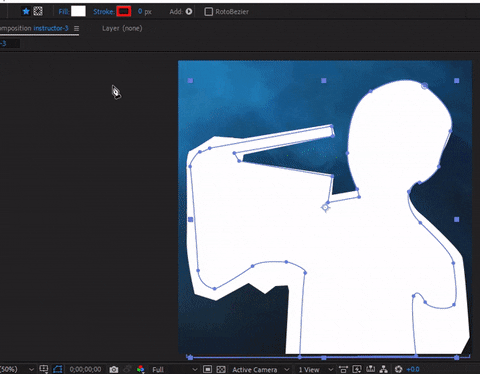Toggle the transparency grid
Image resolution: width=480 pixels, height=374 pixels.
pos(221,369)
